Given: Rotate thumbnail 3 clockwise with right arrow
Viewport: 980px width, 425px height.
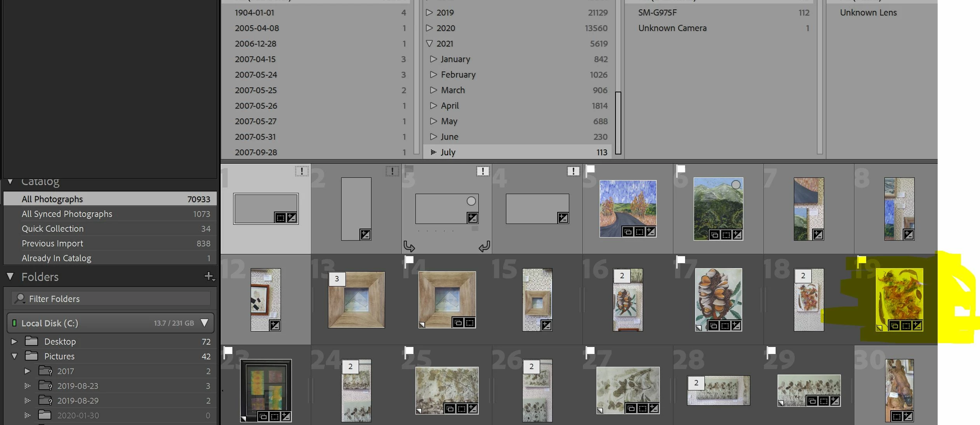Looking at the screenshot, I should tap(484, 246).
